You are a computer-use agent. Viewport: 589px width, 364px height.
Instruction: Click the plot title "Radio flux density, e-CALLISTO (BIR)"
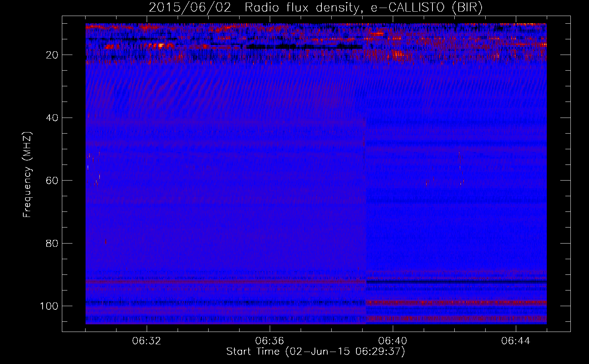364,8
